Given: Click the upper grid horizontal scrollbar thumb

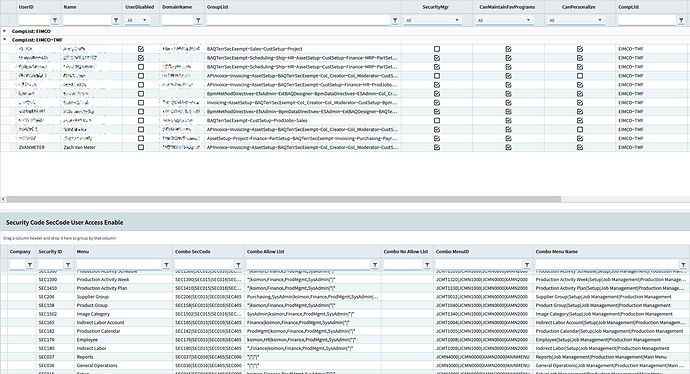Looking at the screenshot, I should [x=284, y=199].
